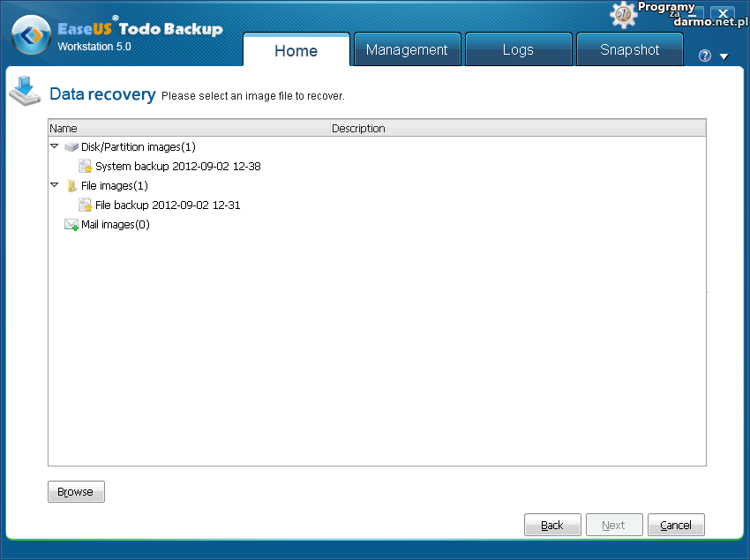Click the File images folder icon
Screen dimensions: 750x560
click(x=71, y=186)
